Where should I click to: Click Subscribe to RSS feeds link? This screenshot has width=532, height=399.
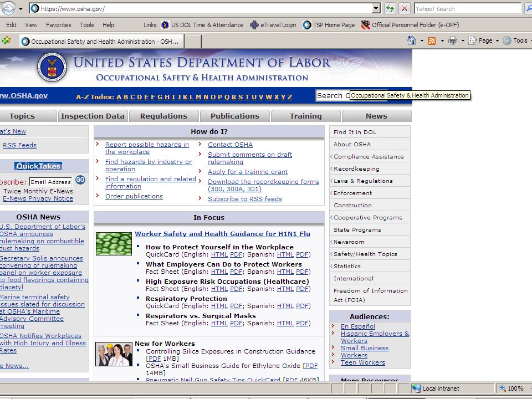[245, 199]
